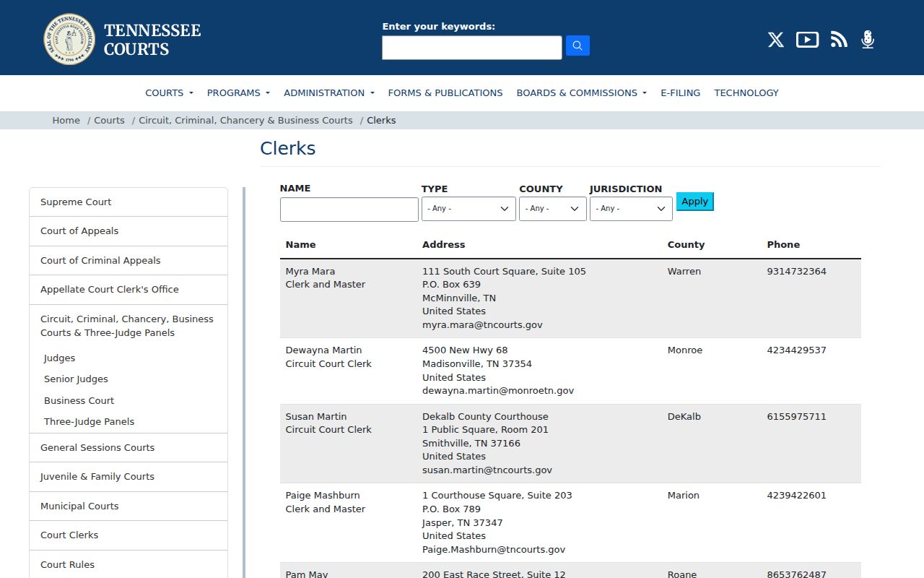Open Court Rules sidebar link

[128, 565]
